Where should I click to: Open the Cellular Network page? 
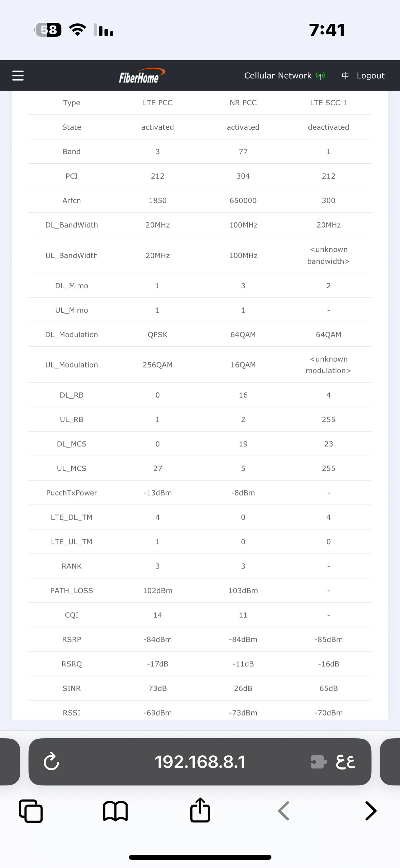[x=278, y=76]
